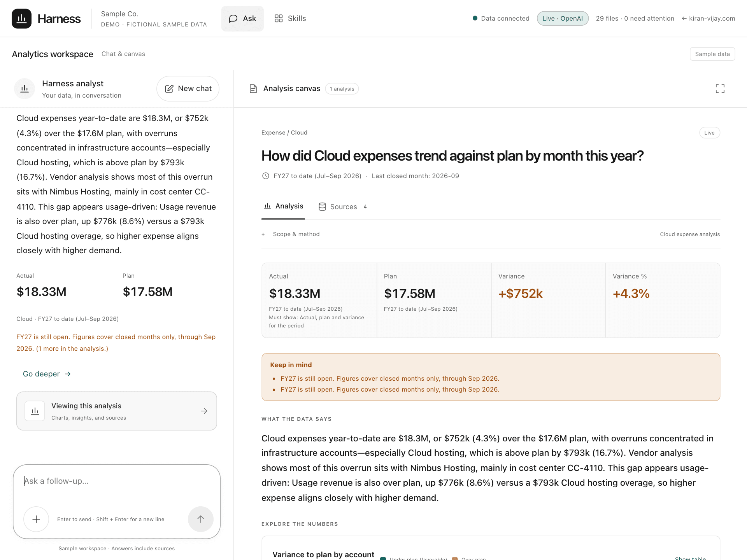The height and width of the screenshot is (560, 747).
Task: Click the Analytics workspace heading
Action: click(x=53, y=54)
